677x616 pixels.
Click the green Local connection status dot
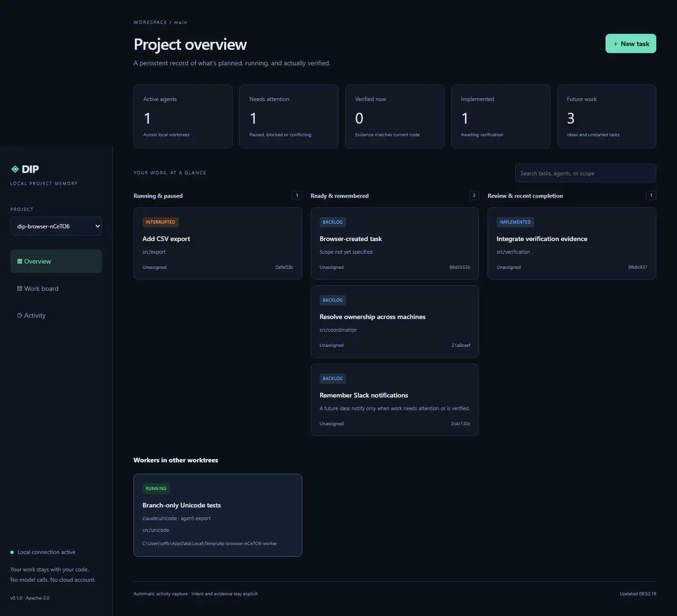pos(12,553)
